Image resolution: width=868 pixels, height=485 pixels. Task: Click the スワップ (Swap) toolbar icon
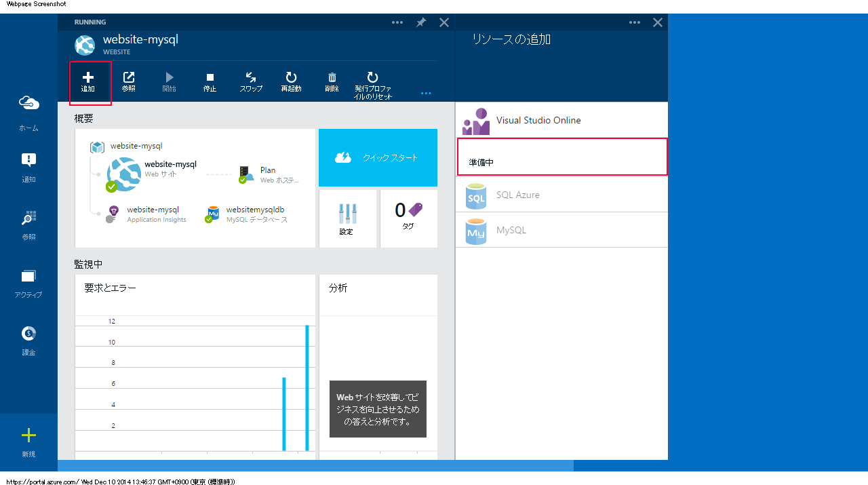click(x=250, y=78)
